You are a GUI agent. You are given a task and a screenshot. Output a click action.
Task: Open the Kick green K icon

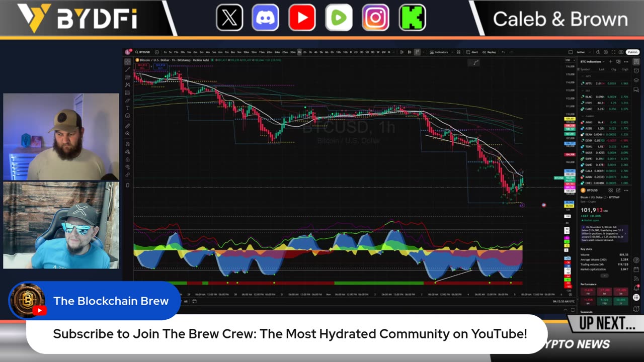(412, 18)
